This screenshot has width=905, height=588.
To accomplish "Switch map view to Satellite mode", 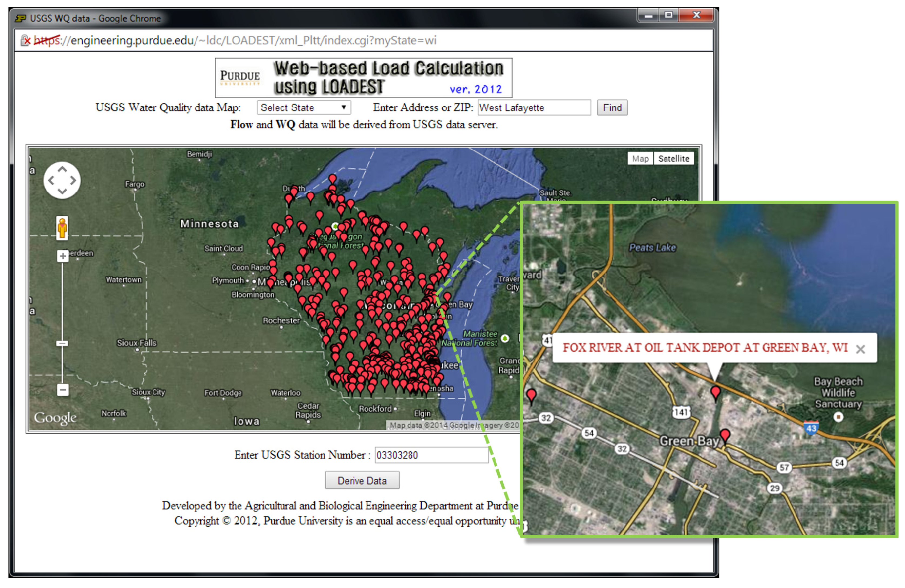I will point(674,159).
